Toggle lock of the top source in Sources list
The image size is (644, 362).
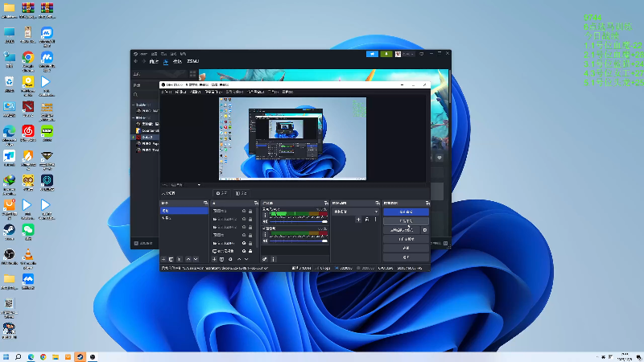tap(250, 211)
